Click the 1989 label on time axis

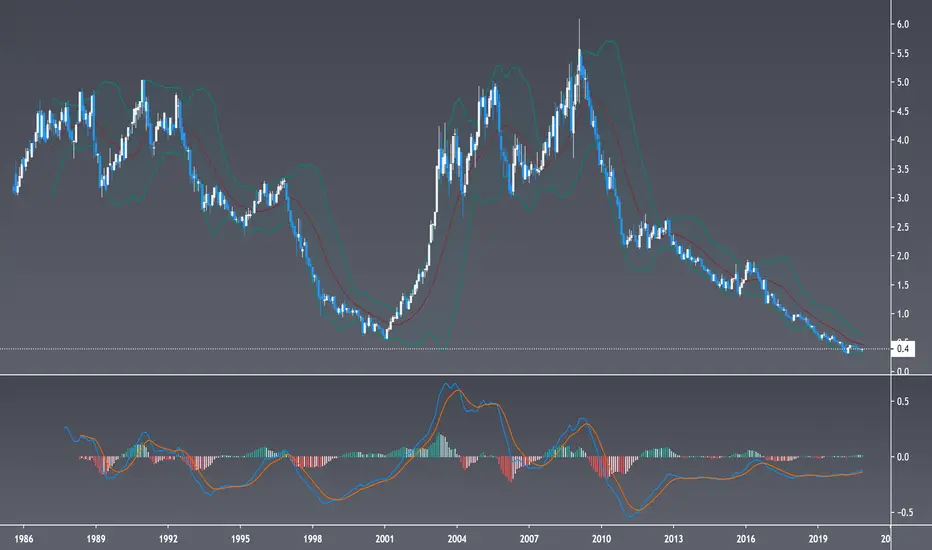click(96, 539)
